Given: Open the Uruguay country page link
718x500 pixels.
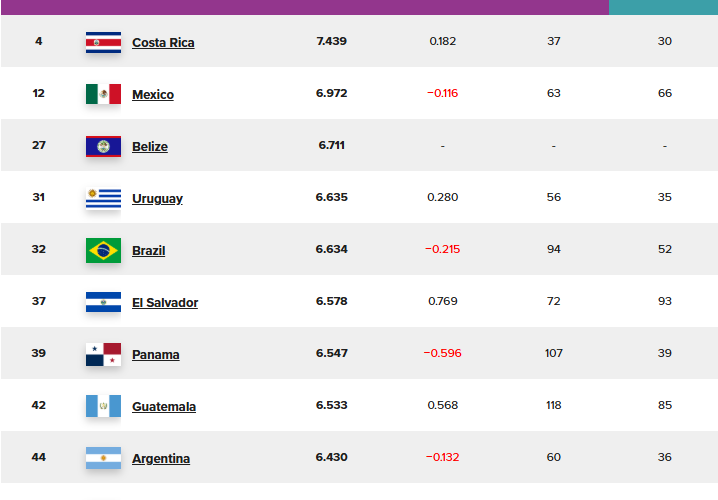Looking at the screenshot, I should tap(157, 199).
